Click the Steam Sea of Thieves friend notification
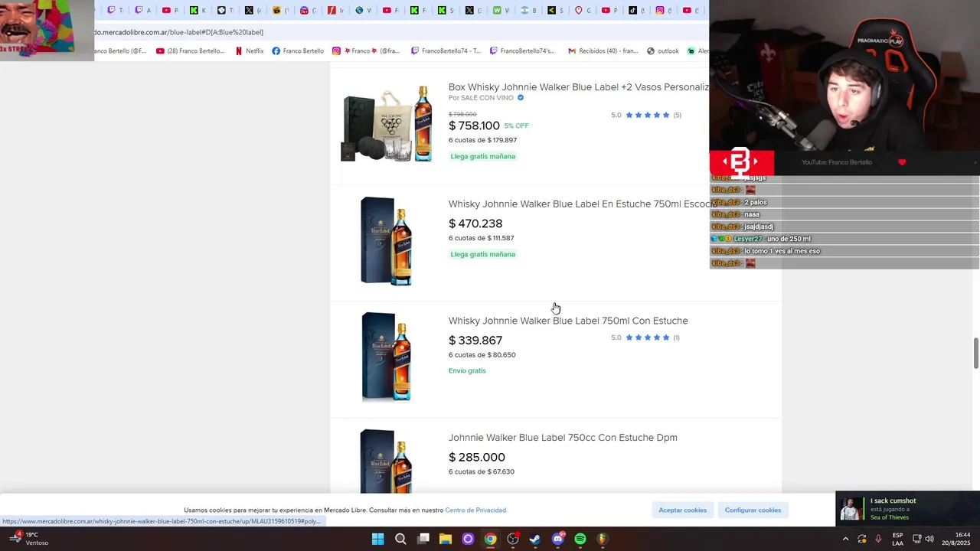The image size is (980, 551). coord(908,509)
